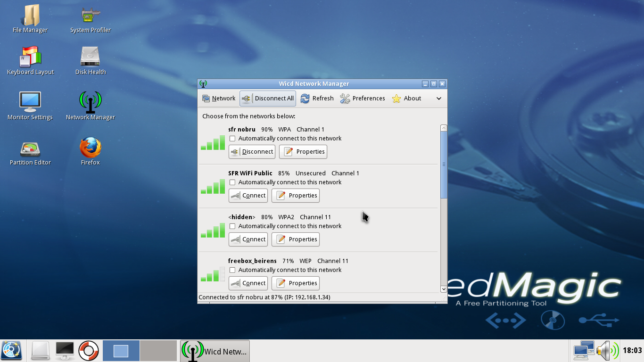The width and height of the screenshot is (644, 362).
Task: Click the SFR WiFi Public signal bars
Action: pyautogui.click(x=213, y=187)
